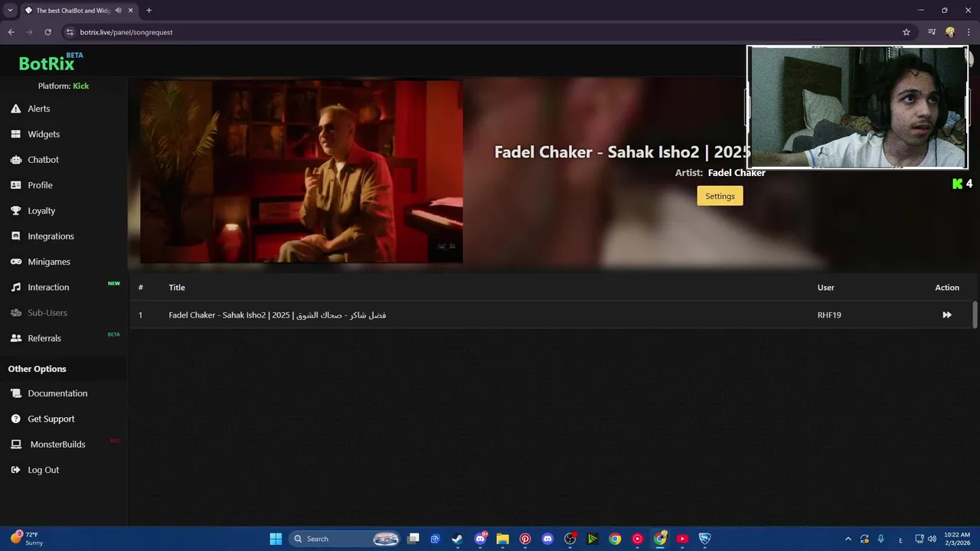Bookmark this page with star icon

click(906, 32)
